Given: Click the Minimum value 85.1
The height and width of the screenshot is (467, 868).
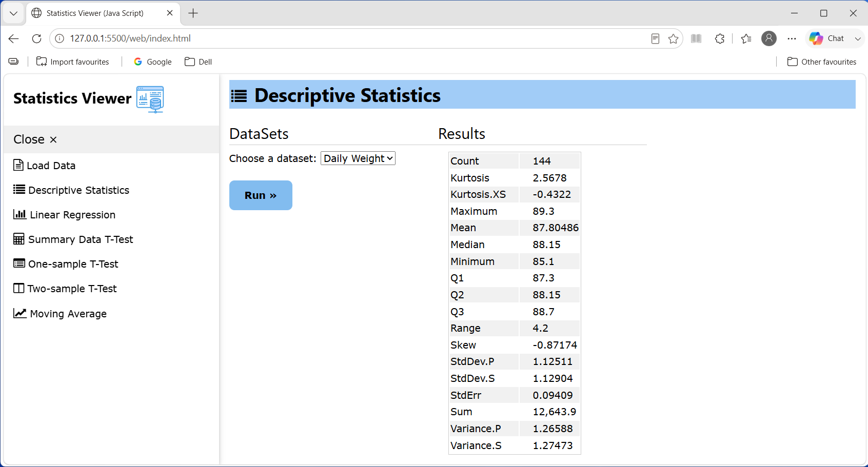Looking at the screenshot, I should point(543,261).
